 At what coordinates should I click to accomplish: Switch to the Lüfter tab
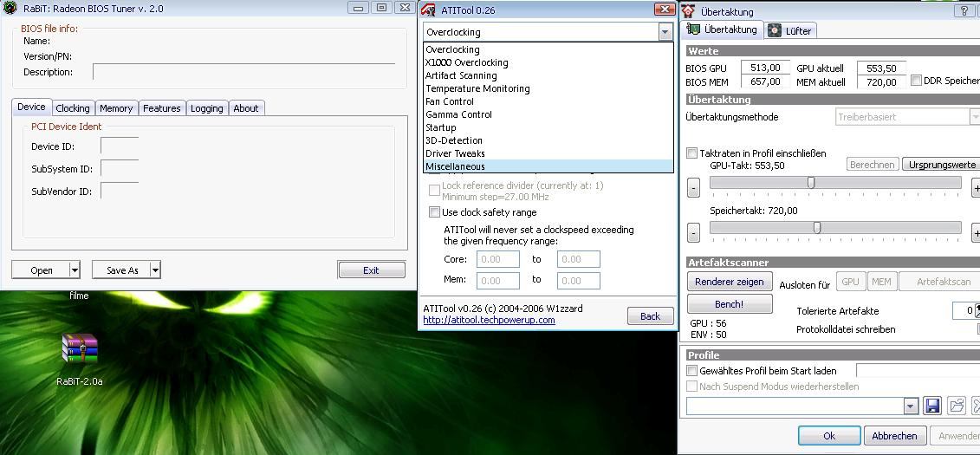[x=792, y=30]
